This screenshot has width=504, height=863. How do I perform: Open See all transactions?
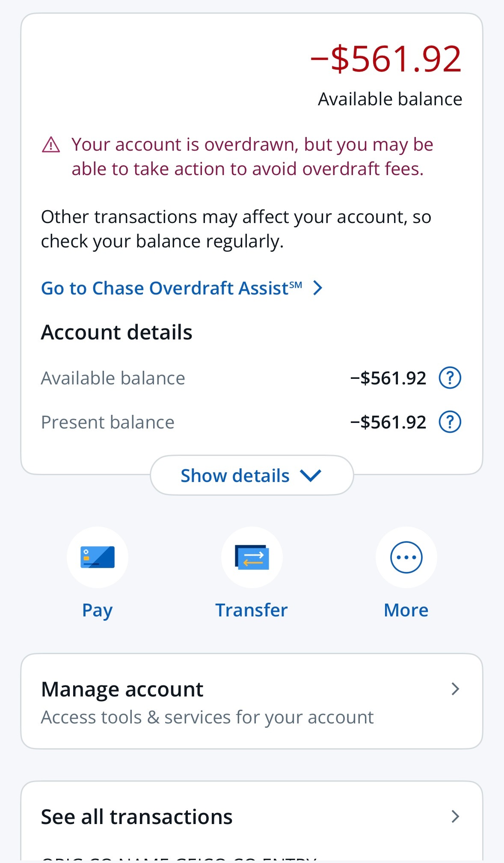[137, 817]
